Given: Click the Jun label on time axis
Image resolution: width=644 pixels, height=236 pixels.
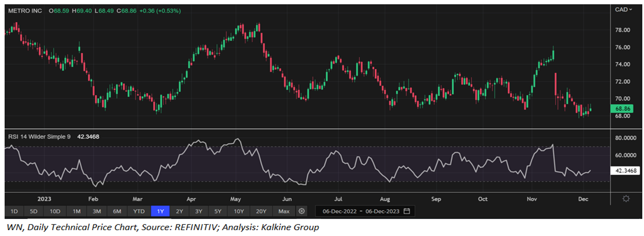Looking at the screenshot, I should [x=287, y=199].
